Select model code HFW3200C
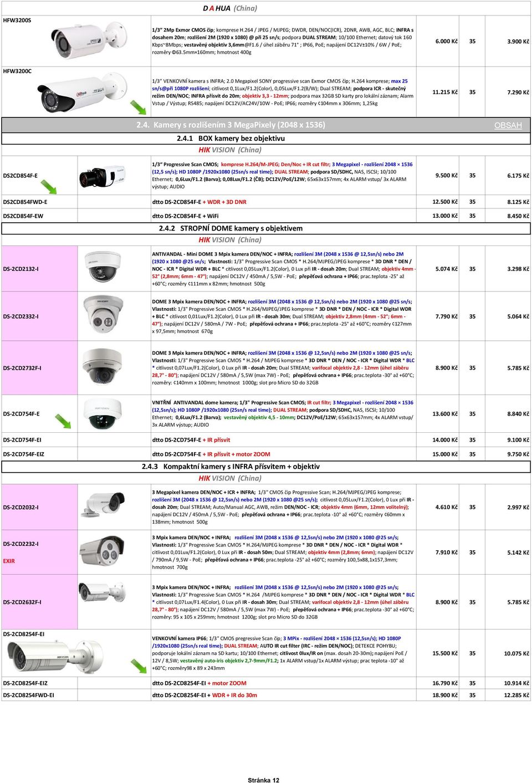 17,71
